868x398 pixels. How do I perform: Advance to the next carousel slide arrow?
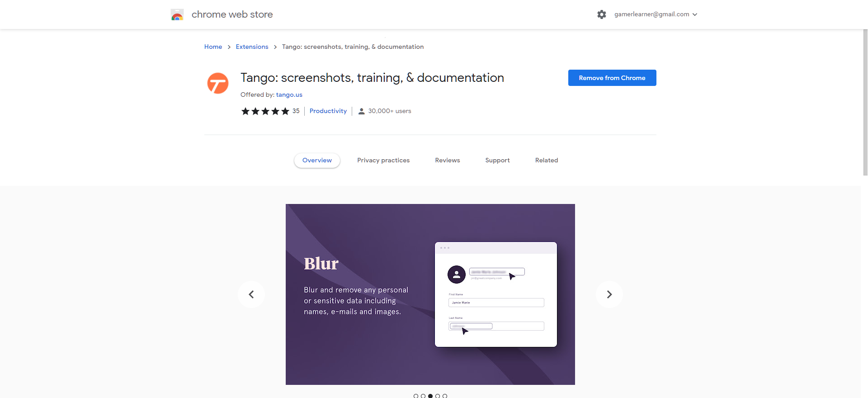click(609, 294)
